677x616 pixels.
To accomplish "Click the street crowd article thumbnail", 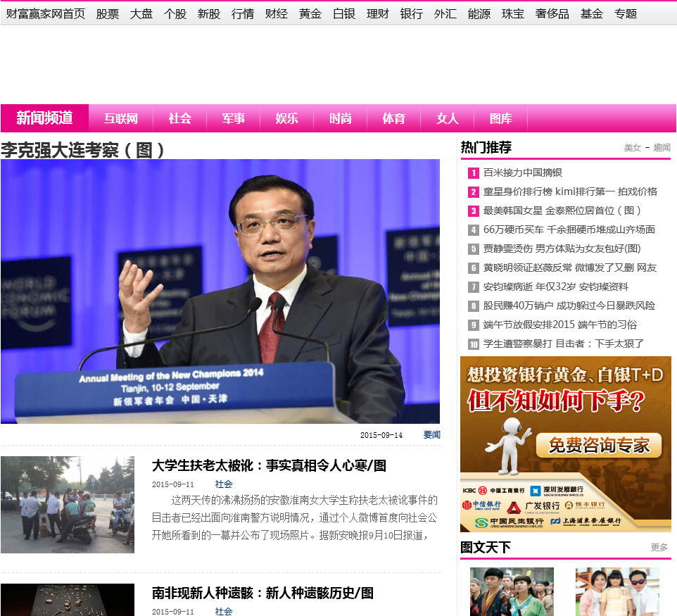I will [x=68, y=505].
